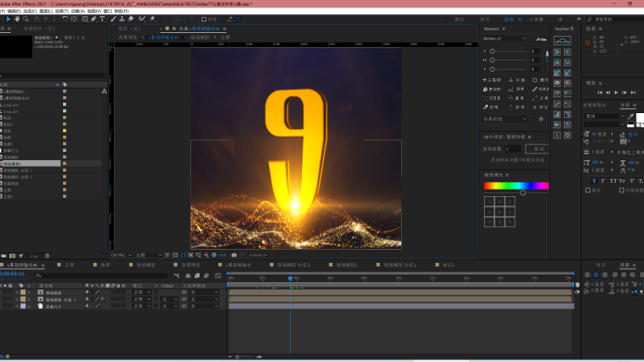
Task: Play the preview
Action: coord(616,92)
